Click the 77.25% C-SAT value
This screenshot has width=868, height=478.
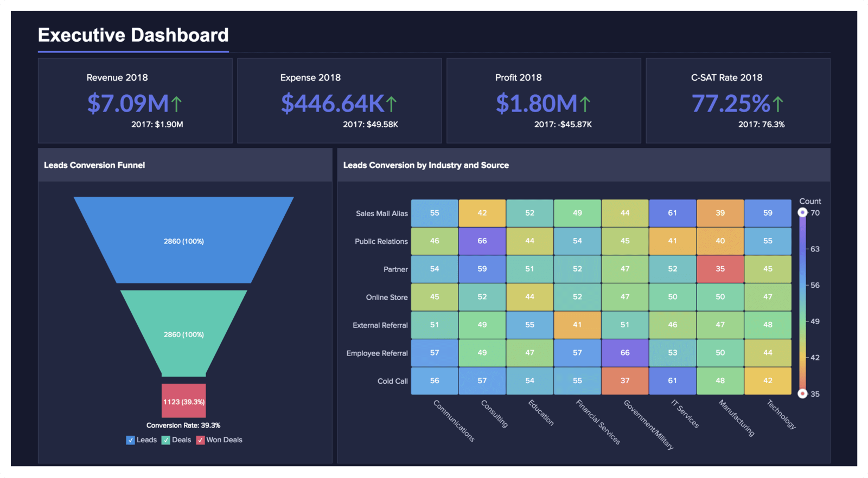(731, 104)
